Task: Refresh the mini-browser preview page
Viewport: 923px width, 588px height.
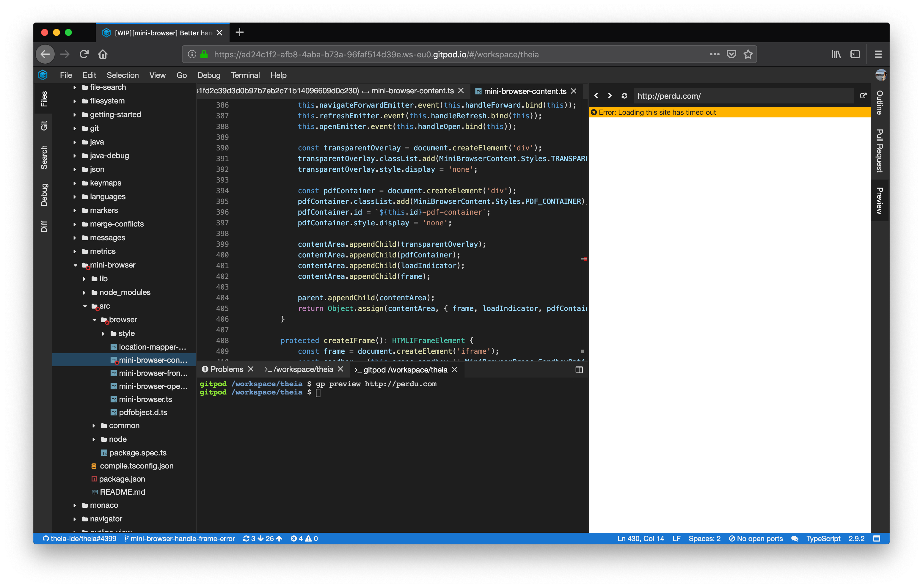Action: 624,96
